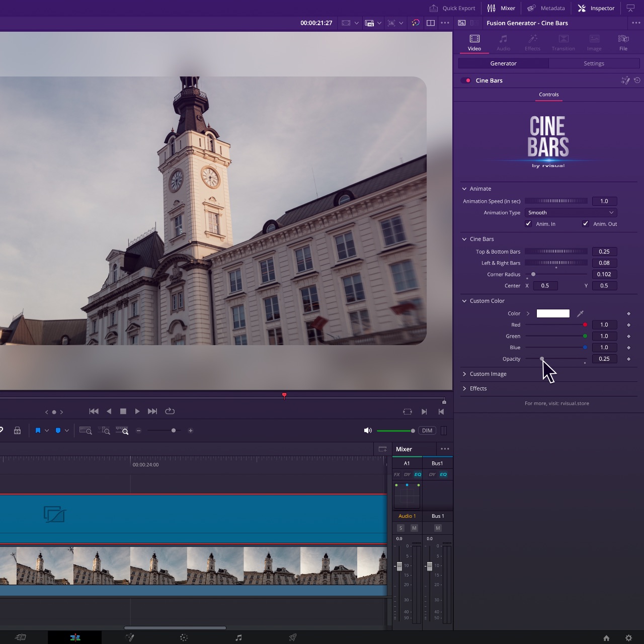Open the Deliver rocket page
644x644 pixels.
(292, 637)
